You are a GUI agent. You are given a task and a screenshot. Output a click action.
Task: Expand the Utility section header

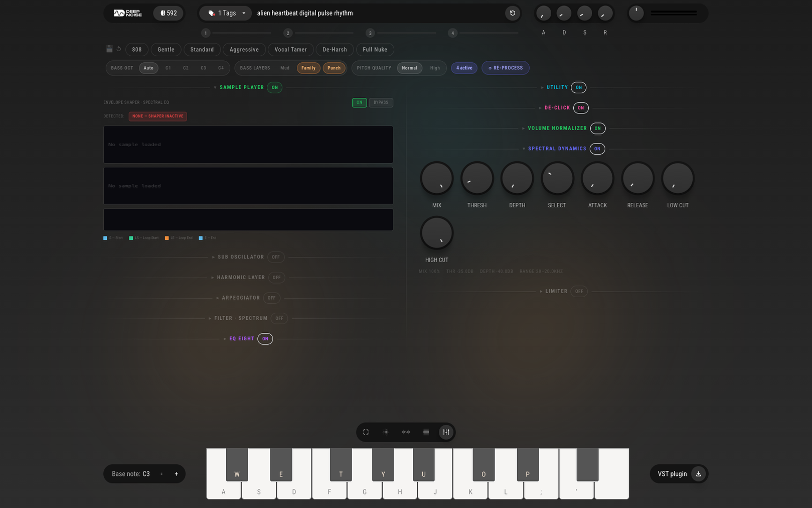(x=554, y=87)
